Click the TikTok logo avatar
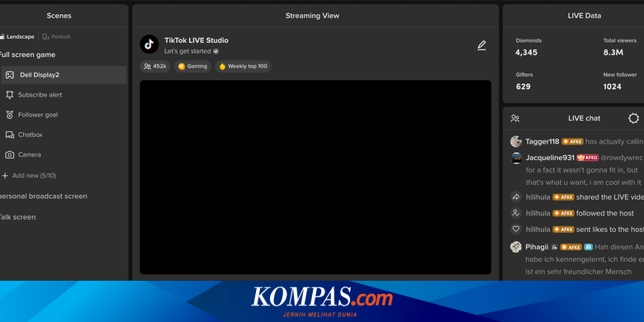Image resolution: width=644 pixels, height=322 pixels. pyautogui.click(x=149, y=44)
